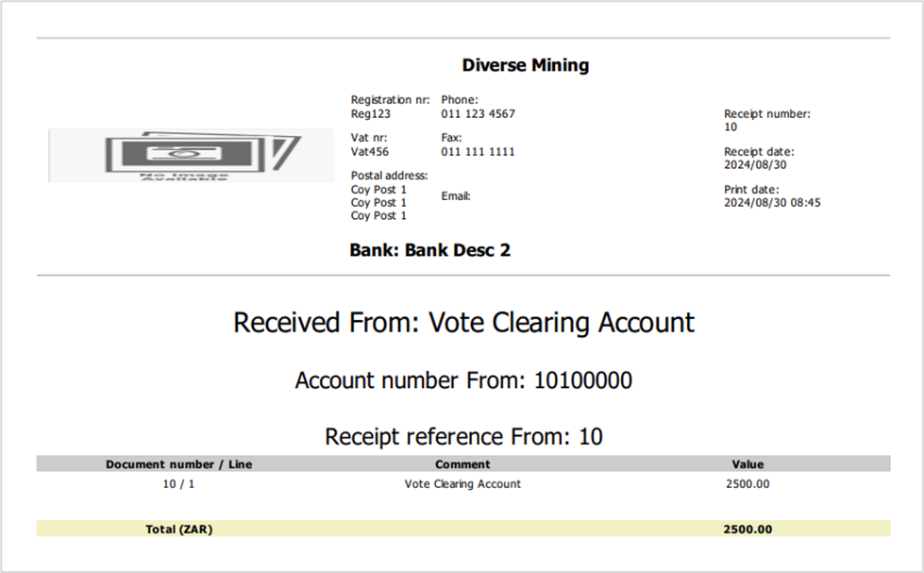The width and height of the screenshot is (924, 573).
Task: Click Receipt reference From: 10 text
Action: (463, 437)
